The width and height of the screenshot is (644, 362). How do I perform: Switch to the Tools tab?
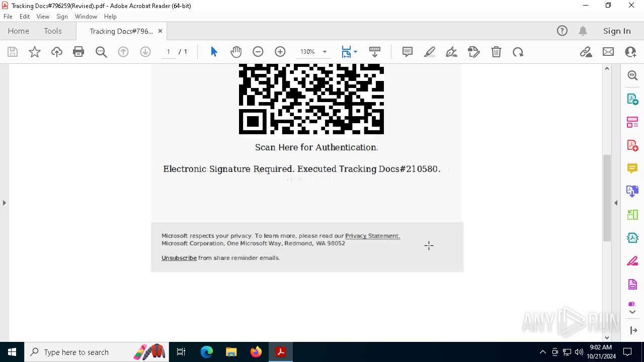53,31
